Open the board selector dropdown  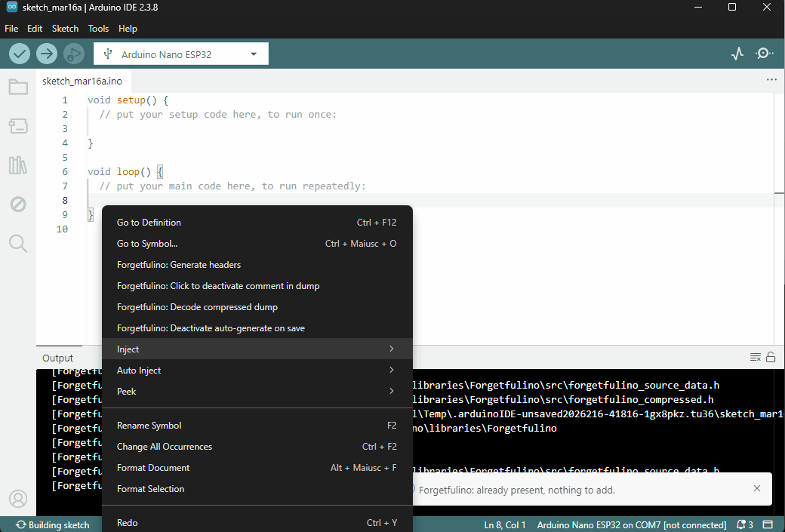[180, 54]
